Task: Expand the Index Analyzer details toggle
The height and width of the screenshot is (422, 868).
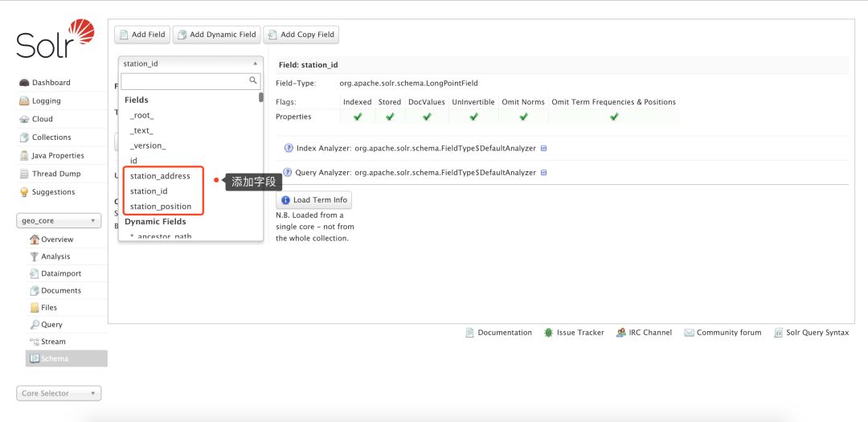Action: [x=543, y=149]
